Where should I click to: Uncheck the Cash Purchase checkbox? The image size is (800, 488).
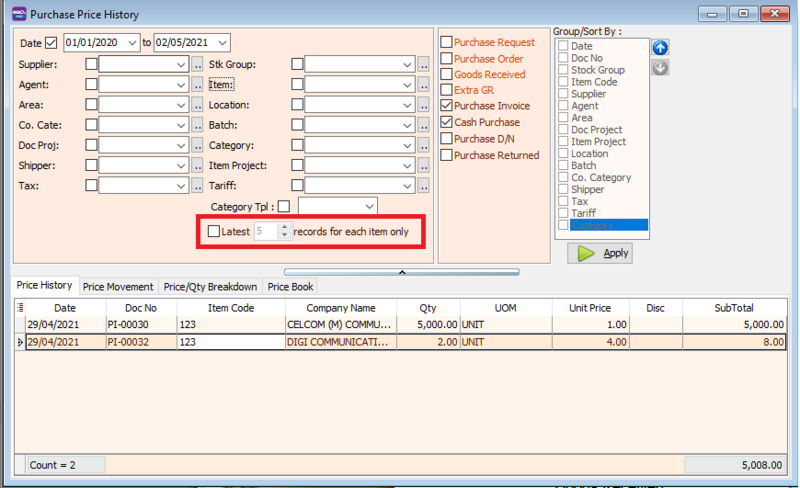[446, 122]
